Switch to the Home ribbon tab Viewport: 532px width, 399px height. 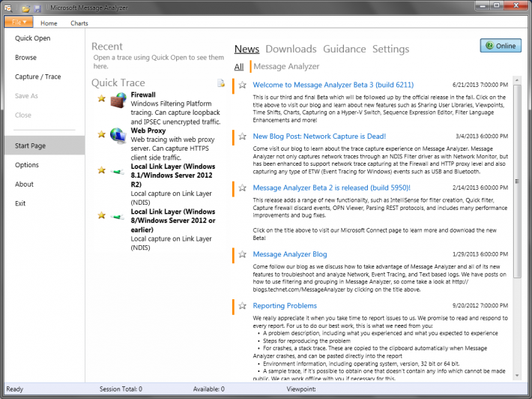pyautogui.click(x=49, y=23)
